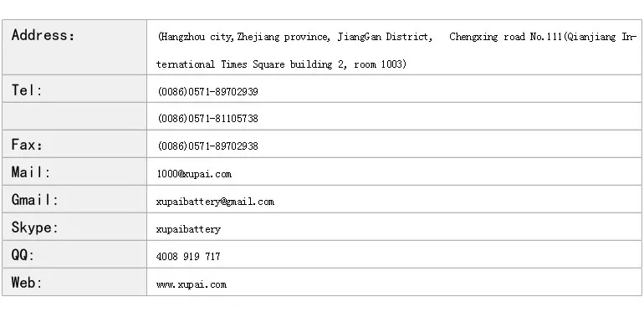This screenshot has width=644, height=312.
Task: Open email xupaibattery@gmail.com
Action: click(215, 202)
